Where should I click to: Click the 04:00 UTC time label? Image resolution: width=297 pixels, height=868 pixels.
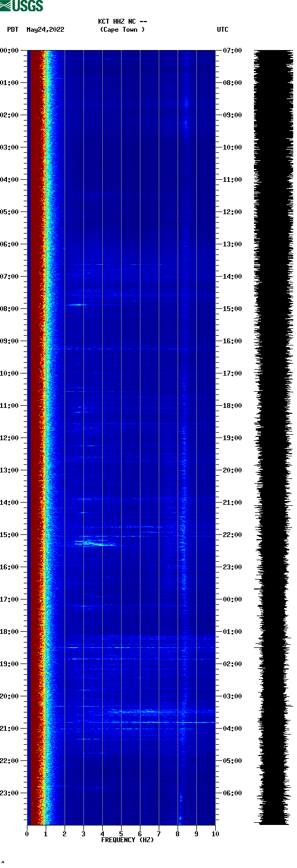coord(232,729)
